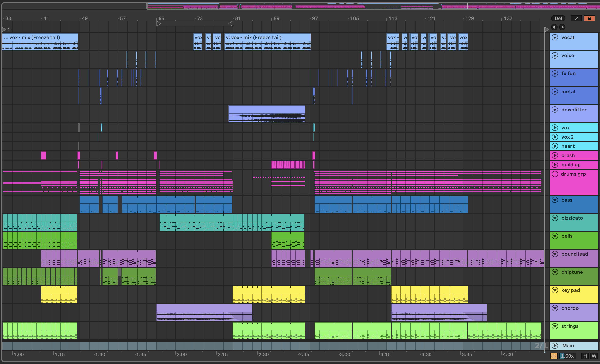Click the H height button
The image size is (600, 364).
click(x=585, y=356)
